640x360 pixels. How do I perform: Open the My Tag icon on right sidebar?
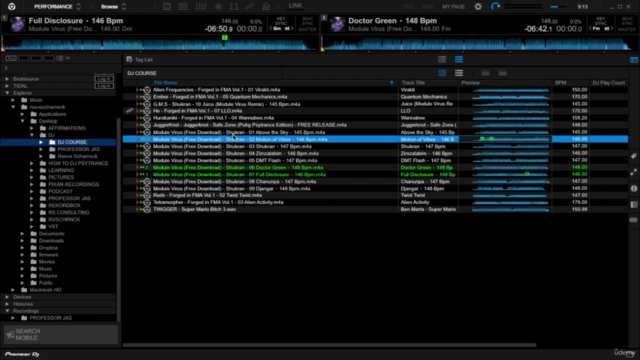633,156
